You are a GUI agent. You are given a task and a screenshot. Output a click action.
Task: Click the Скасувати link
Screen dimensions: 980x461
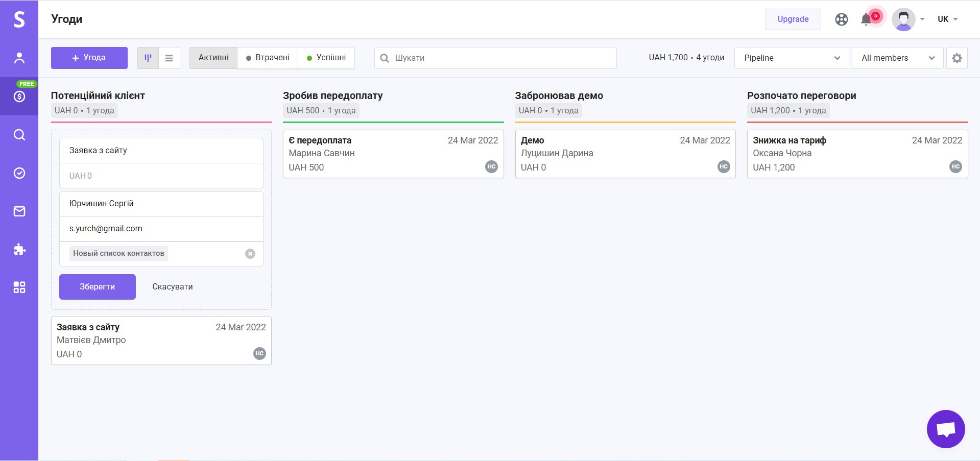[x=173, y=287]
